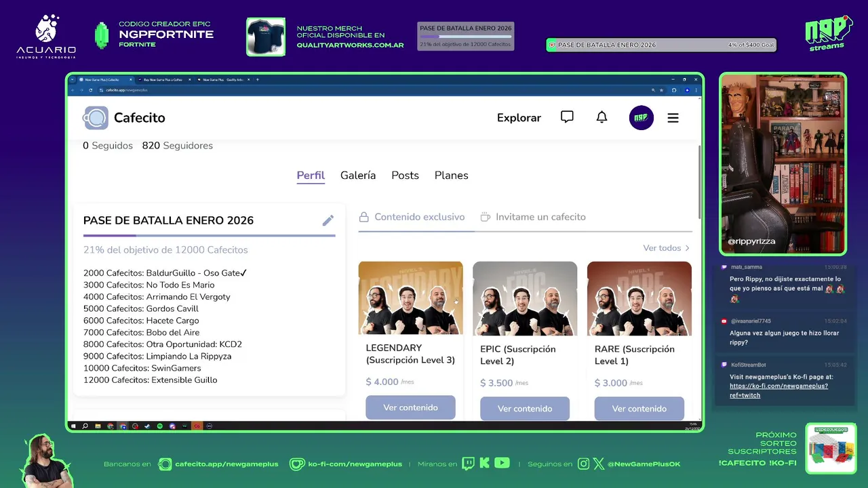Click the mati_samma chat username
This screenshot has height=488, width=868.
(747, 267)
